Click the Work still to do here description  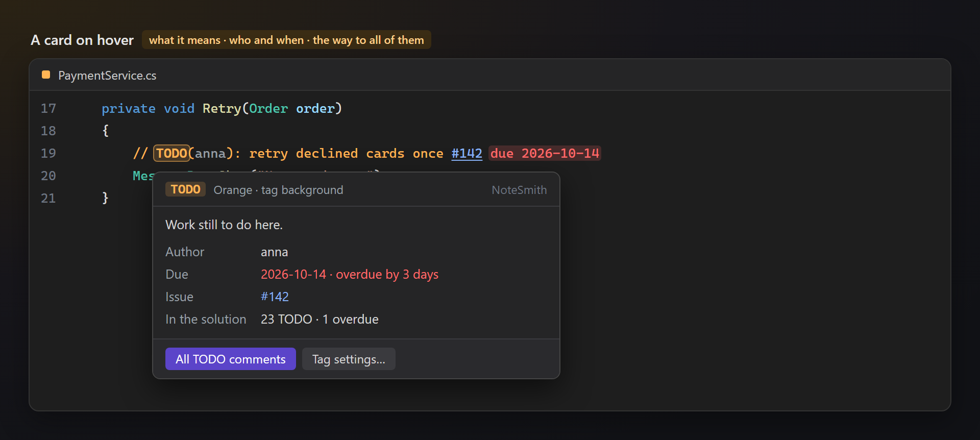click(224, 225)
